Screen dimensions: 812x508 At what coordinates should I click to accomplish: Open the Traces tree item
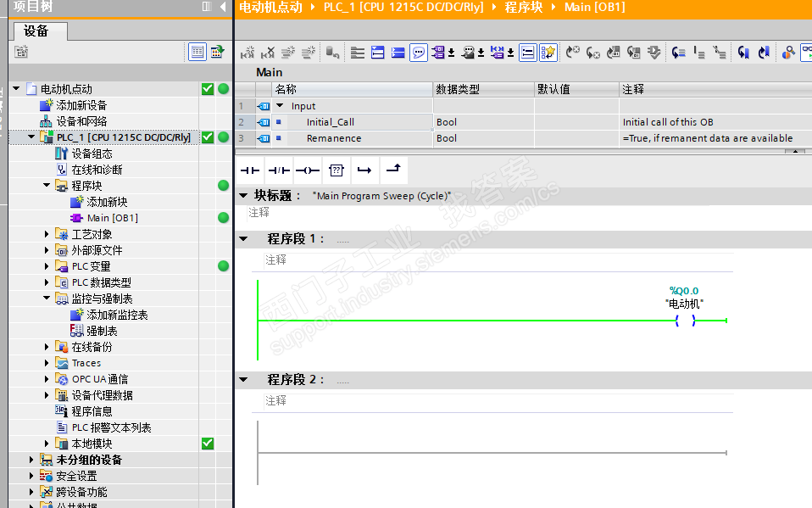point(86,363)
